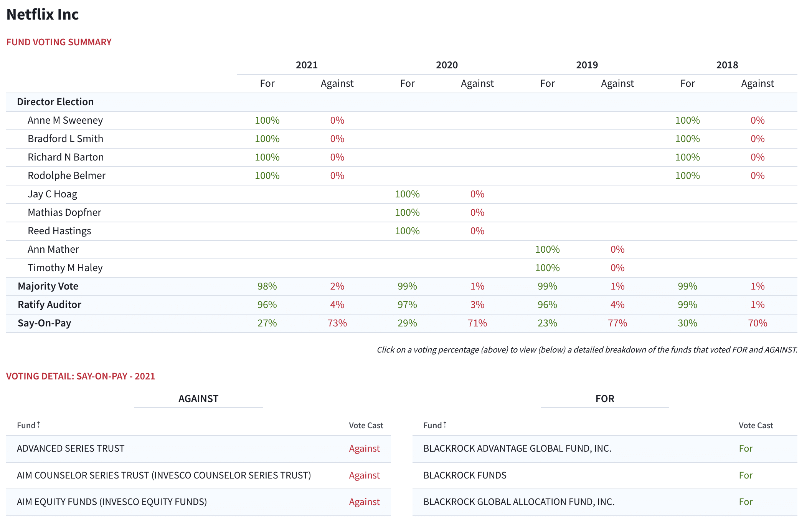Select AIM EQUITY FUNDS fund row

point(198,502)
